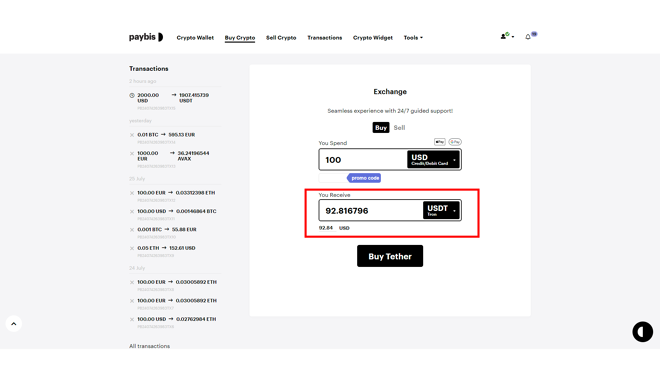
Task: Open the USD Credit/Debit Card currency dropdown
Action: click(433, 160)
